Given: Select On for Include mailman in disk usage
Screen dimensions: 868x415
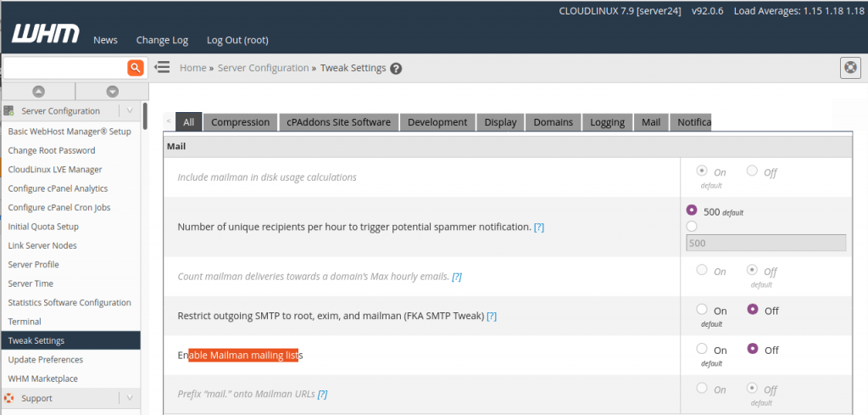Looking at the screenshot, I should click(x=703, y=171).
